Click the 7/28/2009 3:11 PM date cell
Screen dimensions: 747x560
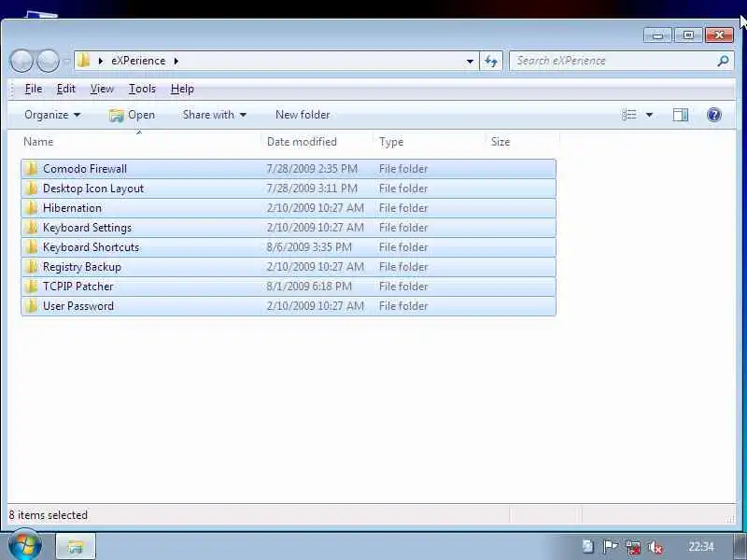[312, 189]
